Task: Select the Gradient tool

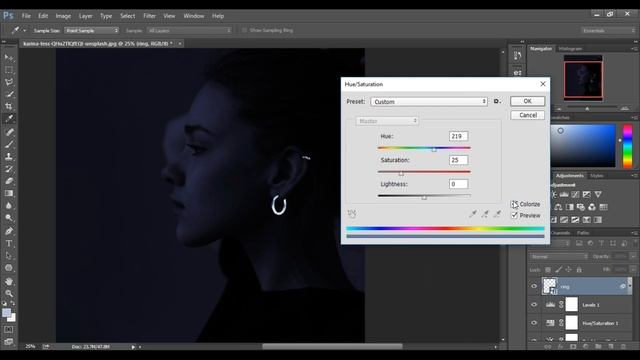Action: click(x=9, y=193)
